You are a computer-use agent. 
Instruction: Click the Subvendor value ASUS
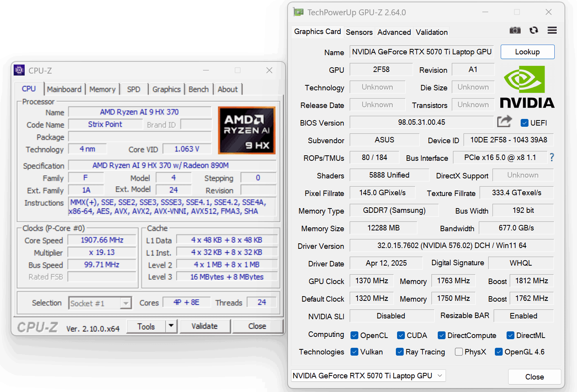click(385, 140)
